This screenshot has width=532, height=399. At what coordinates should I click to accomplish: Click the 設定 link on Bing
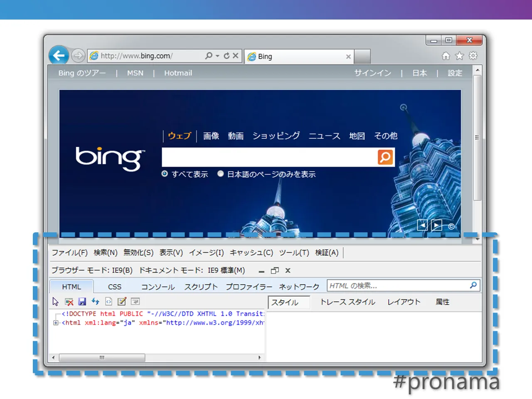click(x=455, y=73)
